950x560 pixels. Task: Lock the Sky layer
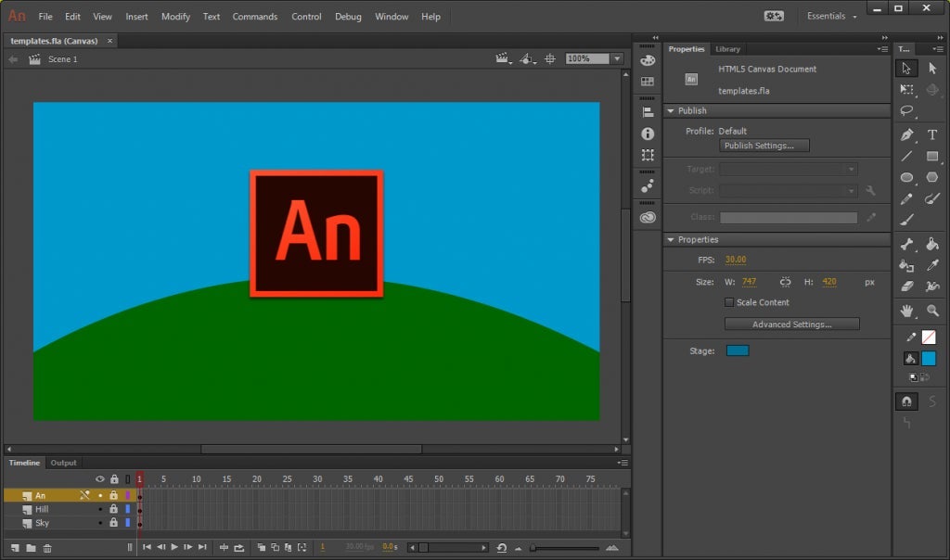coord(114,523)
